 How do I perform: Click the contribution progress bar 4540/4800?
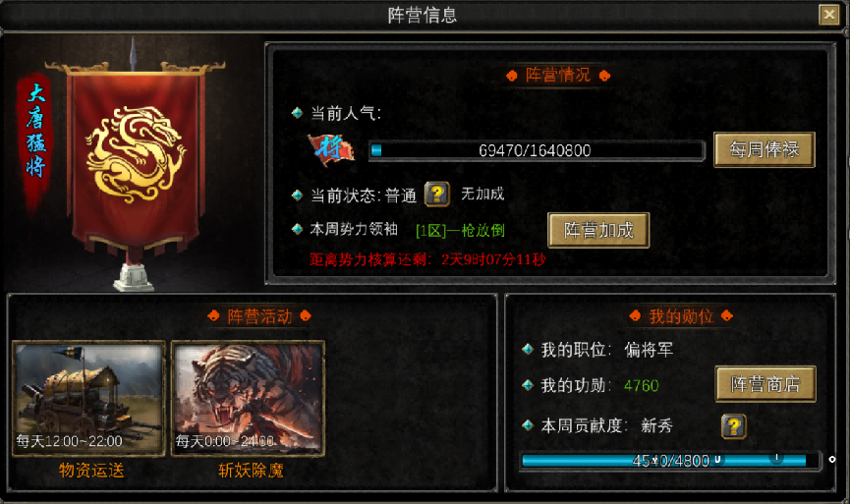670,461
